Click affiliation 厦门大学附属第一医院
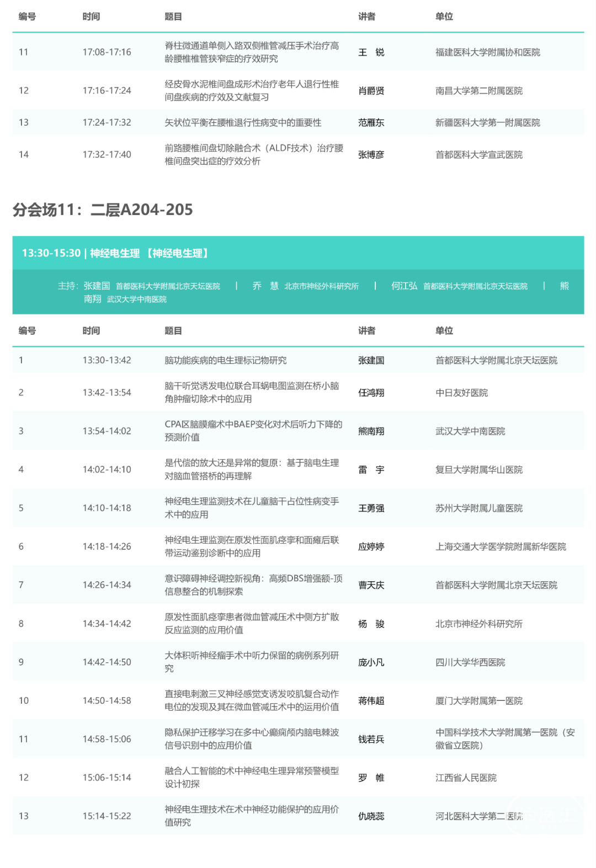The image size is (596, 868). [x=479, y=700]
